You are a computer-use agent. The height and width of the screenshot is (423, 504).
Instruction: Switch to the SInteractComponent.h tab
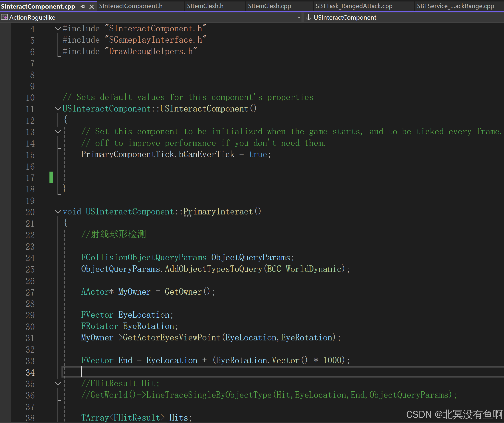click(131, 6)
